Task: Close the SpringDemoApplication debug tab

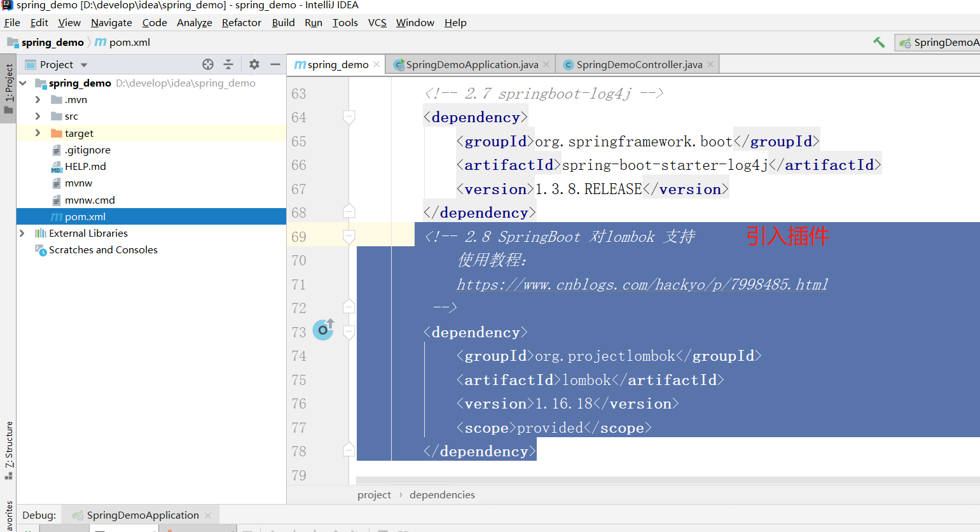Action: click(208, 515)
